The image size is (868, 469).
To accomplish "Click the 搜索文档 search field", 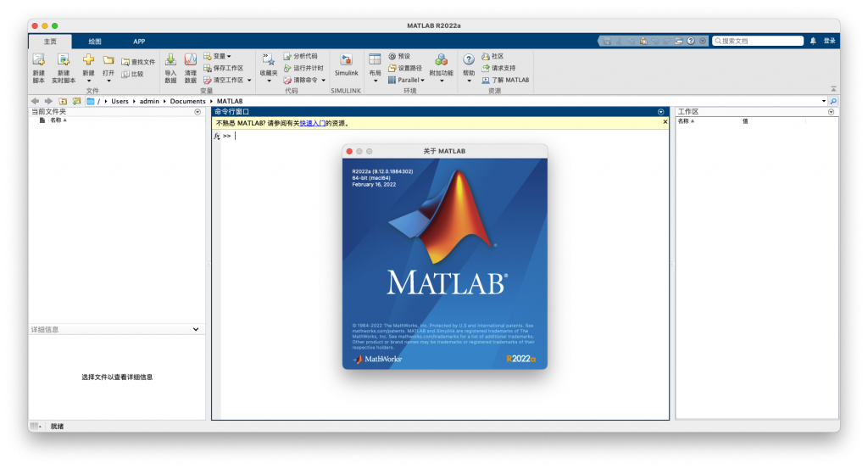I will (758, 41).
